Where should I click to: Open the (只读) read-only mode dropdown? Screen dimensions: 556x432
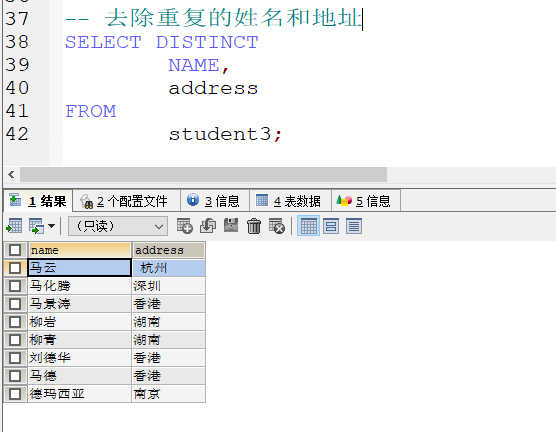coord(118,226)
